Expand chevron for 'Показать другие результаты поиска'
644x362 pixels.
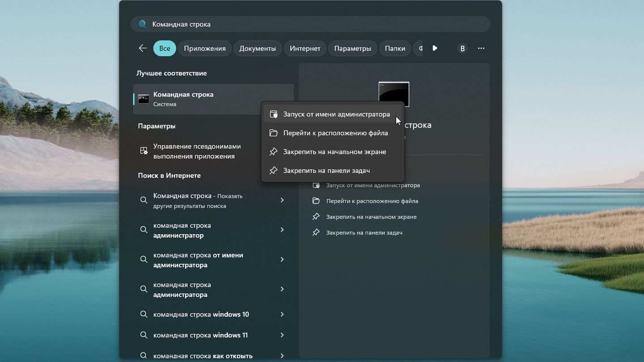282,200
